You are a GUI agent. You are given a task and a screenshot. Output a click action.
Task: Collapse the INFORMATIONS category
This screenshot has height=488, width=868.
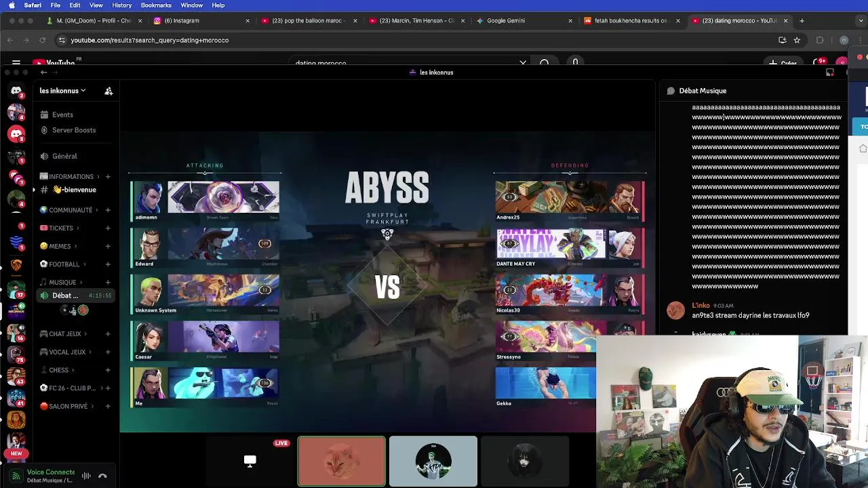(71, 177)
